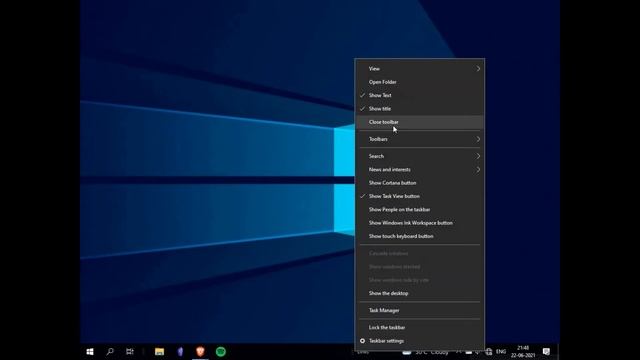Enable Show Cortana button
This screenshot has width=640, height=360.
point(420,183)
